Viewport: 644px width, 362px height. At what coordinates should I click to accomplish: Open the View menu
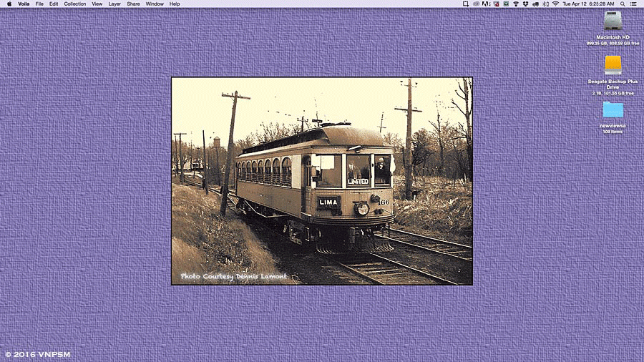point(97,4)
